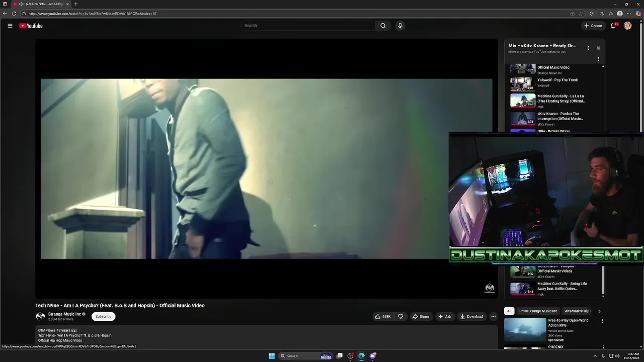Subscribe to Strange Music Inc
This screenshot has width=644, height=362.
[103, 316]
